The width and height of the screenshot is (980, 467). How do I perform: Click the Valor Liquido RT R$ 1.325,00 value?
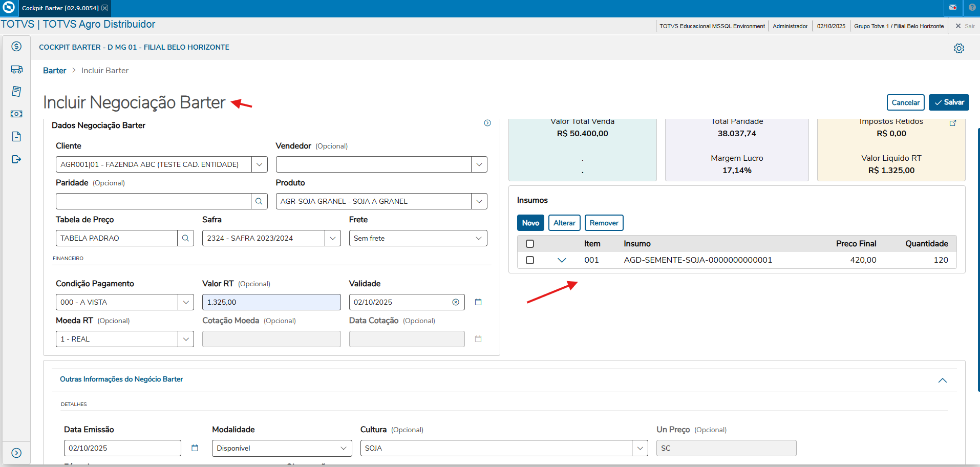pos(891,171)
